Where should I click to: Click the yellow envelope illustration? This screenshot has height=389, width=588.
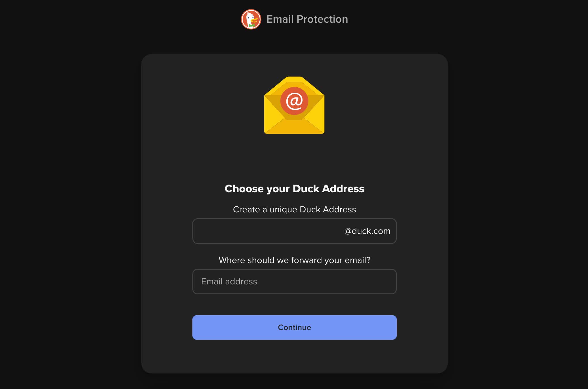click(x=294, y=105)
